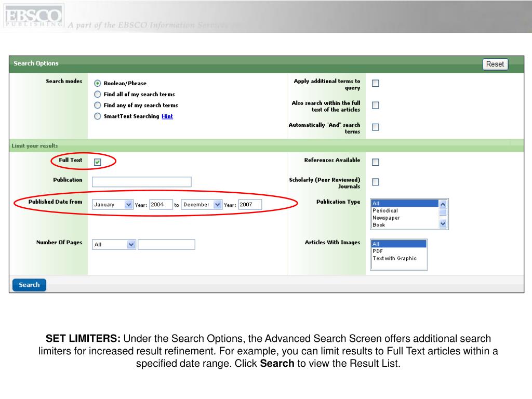Select Find any of my search terms

tap(97, 105)
